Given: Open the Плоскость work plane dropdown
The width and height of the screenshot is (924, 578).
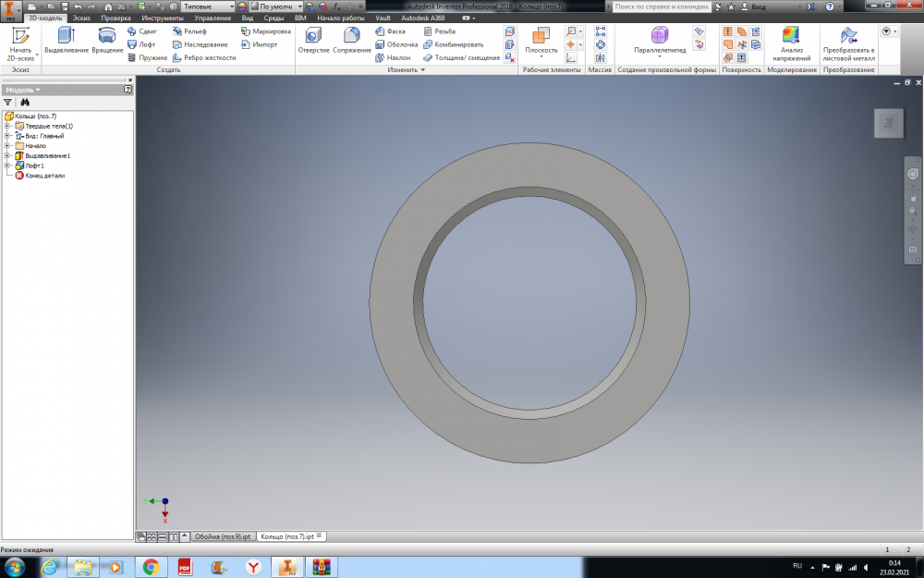Looking at the screenshot, I should (541, 54).
